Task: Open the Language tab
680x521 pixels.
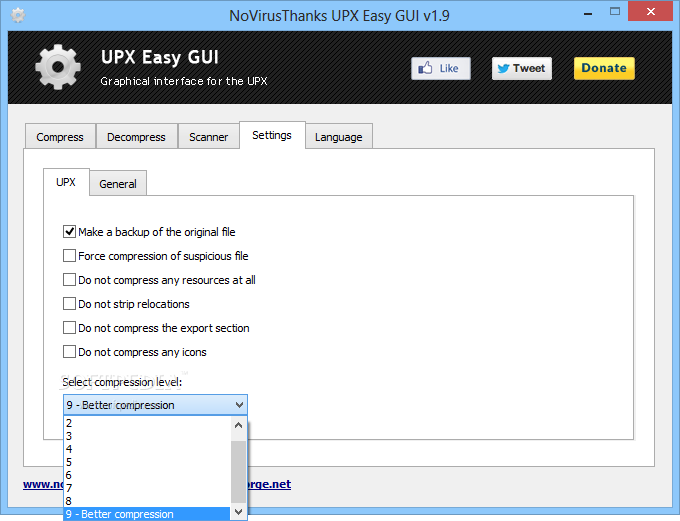Action: pos(339,137)
